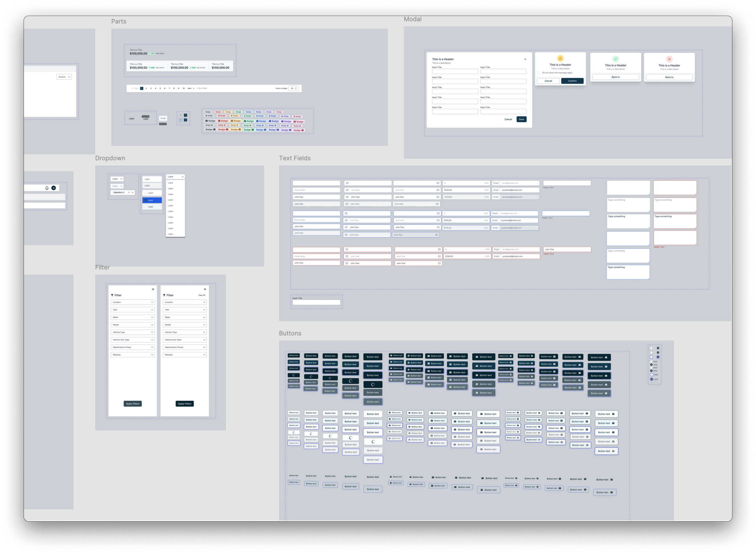The width and height of the screenshot is (756, 553).
Task: Click the red X error icon
Action: coord(669,59)
